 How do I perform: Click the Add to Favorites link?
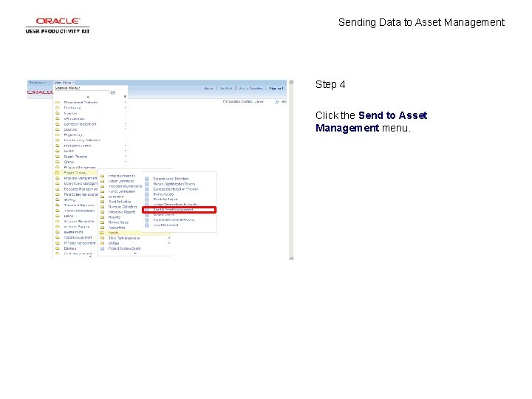[x=250, y=88]
